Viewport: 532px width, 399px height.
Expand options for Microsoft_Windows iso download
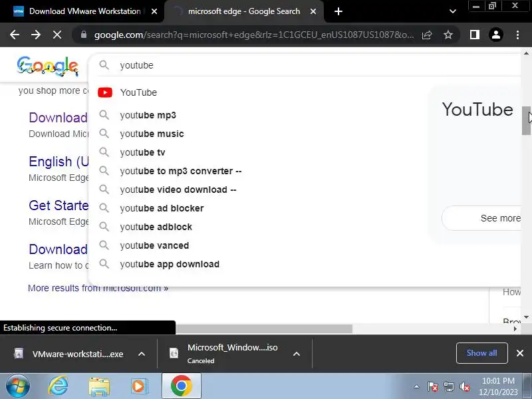(296, 354)
